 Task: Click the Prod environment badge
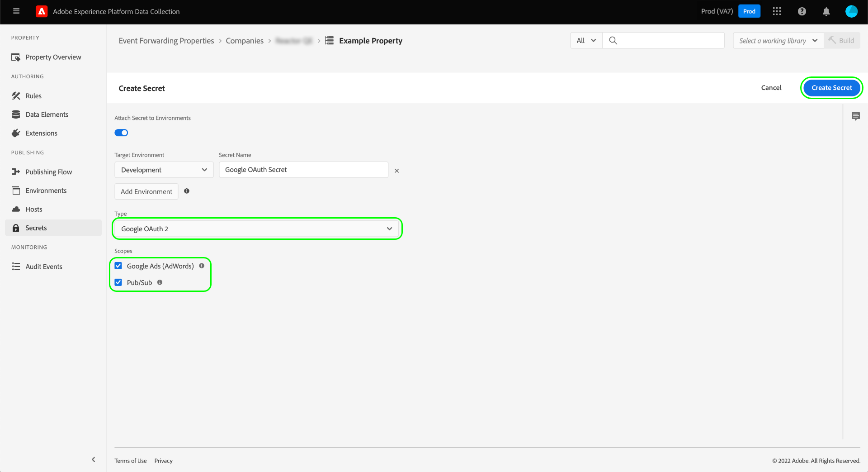pos(749,11)
